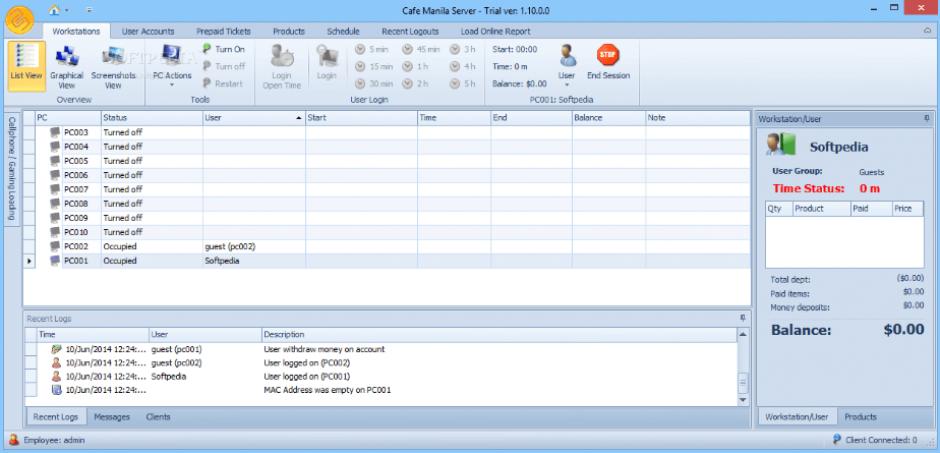Viewport: 940px width, 453px height.
Task: Pin the Recent Logs panel
Action: 743,318
